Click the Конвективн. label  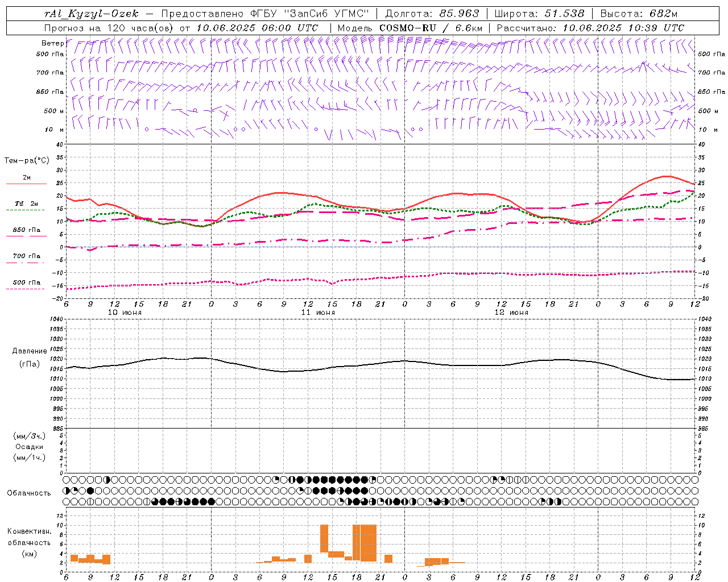tap(29, 531)
